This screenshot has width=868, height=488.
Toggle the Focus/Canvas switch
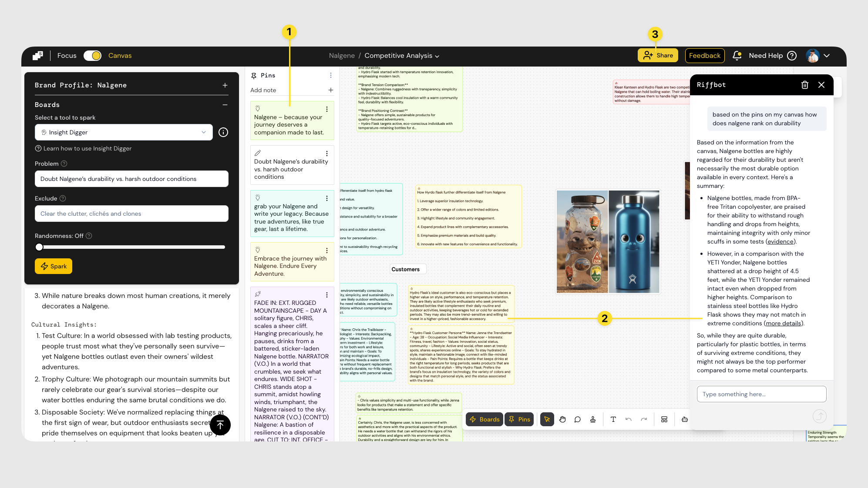pos(92,56)
